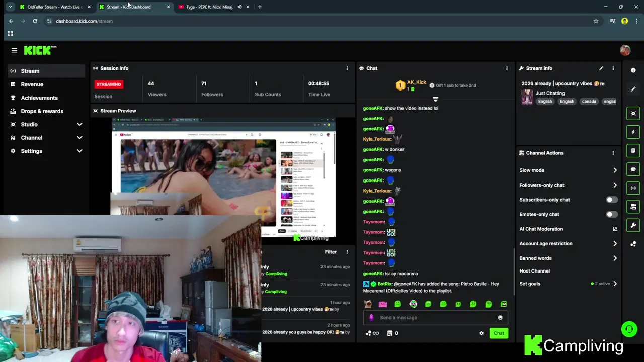Click in the Send a message field

pyautogui.click(x=435, y=318)
